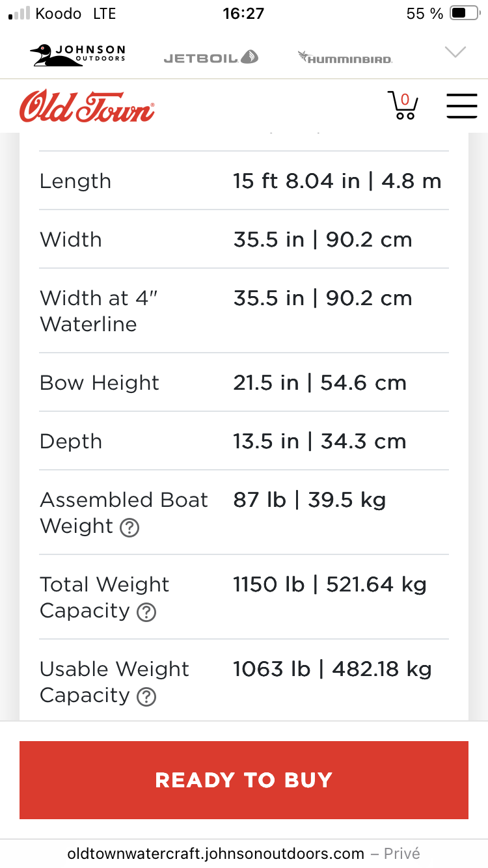Open the hamburger menu

click(462, 105)
